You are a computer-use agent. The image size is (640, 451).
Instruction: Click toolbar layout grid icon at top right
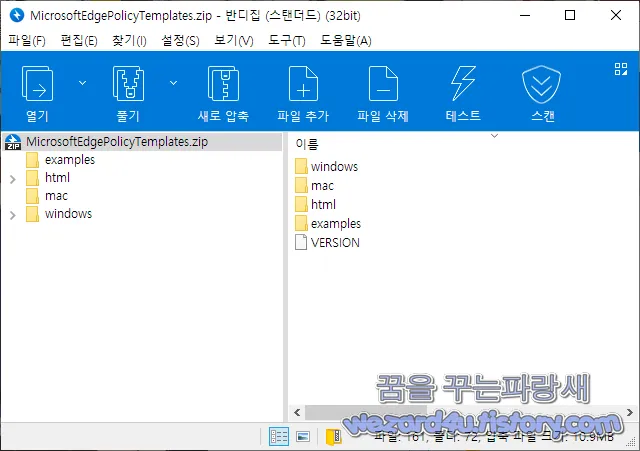[x=621, y=69]
